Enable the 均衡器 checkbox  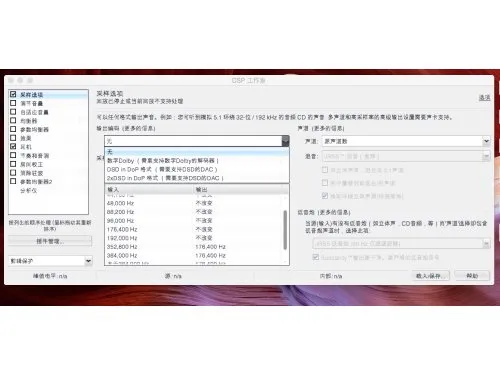pyautogui.click(x=13, y=120)
